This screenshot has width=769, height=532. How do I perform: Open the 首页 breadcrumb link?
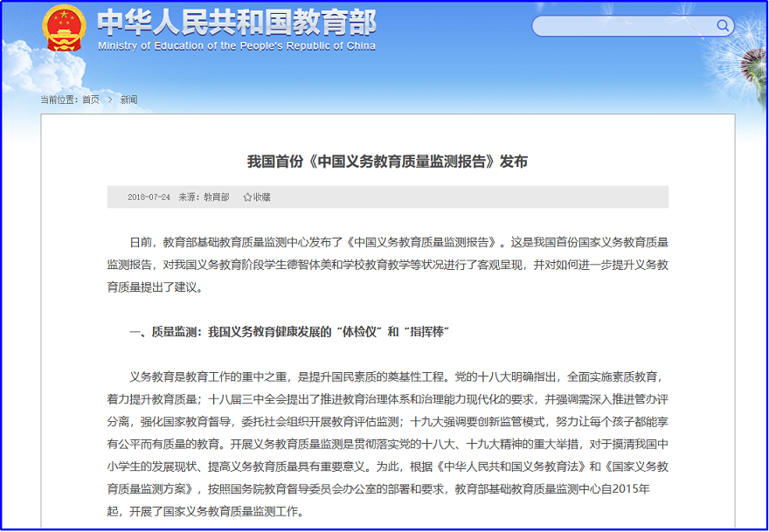89,99
